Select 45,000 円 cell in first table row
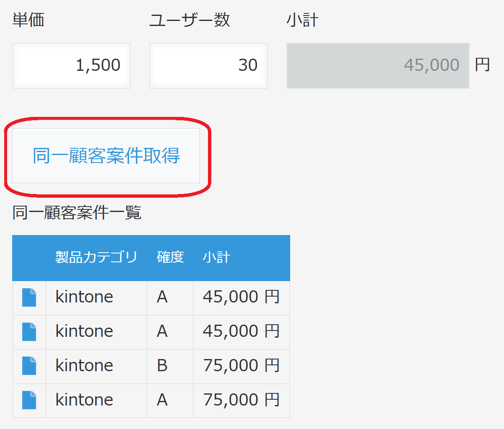Viewport: 504px width, 429px height. tap(242, 297)
